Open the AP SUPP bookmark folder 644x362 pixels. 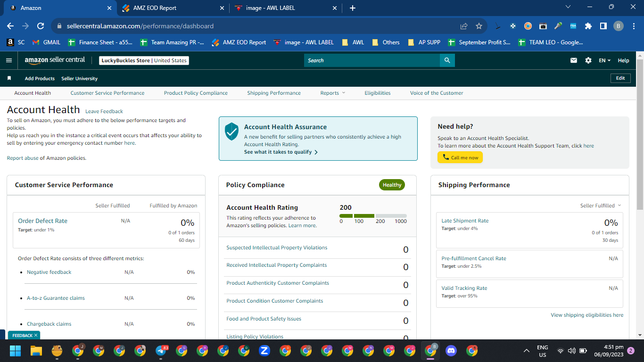click(424, 42)
